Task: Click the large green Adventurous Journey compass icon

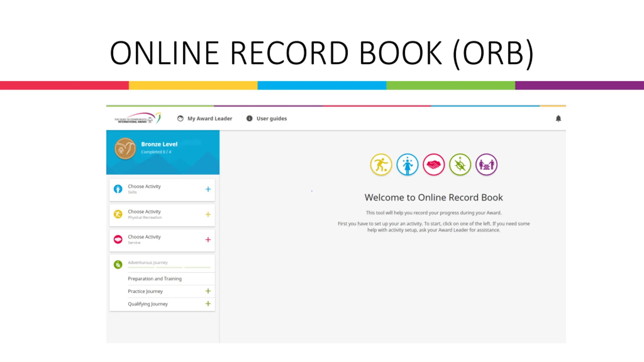Action: click(460, 165)
